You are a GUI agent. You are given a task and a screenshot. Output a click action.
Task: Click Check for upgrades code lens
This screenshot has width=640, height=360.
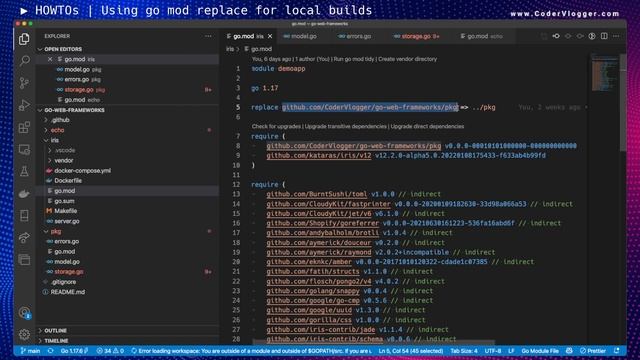pyautogui.click(x=276, y=127)
